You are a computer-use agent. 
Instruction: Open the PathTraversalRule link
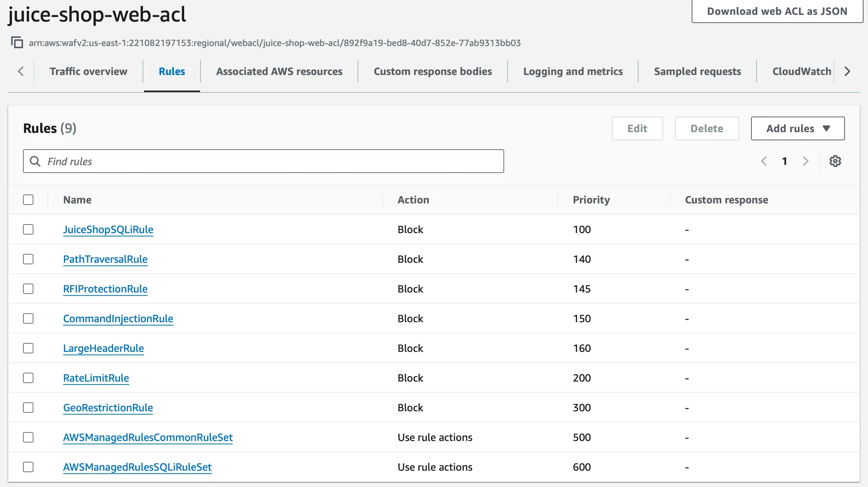coord(105,259)
